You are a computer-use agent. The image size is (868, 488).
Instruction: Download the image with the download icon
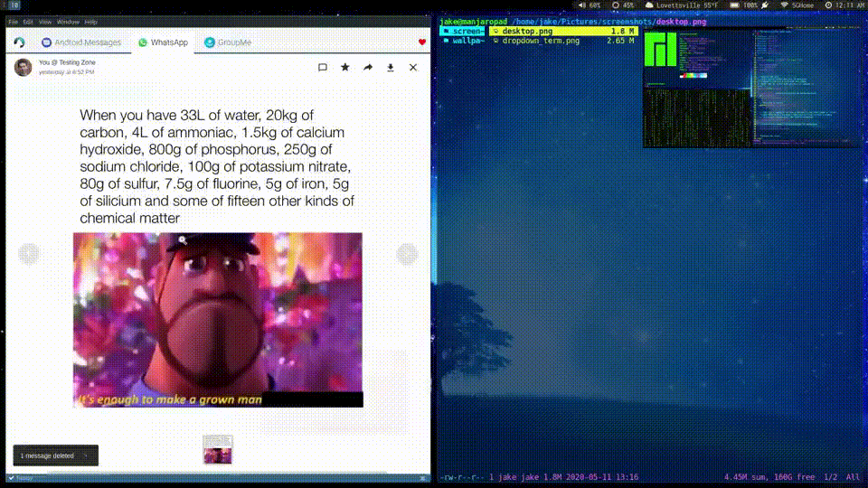pyautogui.click(x=391, y=68)
